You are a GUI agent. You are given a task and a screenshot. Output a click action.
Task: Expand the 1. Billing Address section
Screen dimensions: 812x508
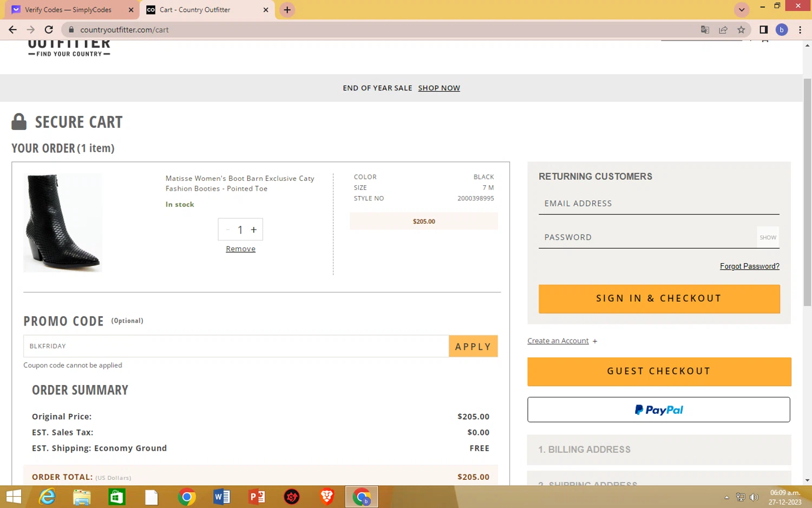pos(659,450)
